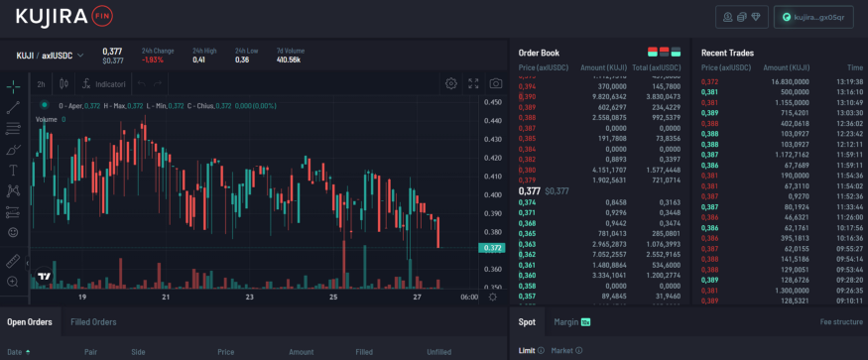Open the emoji icons tool
This screenshot has width=868, height=360.
coord(13,233)
